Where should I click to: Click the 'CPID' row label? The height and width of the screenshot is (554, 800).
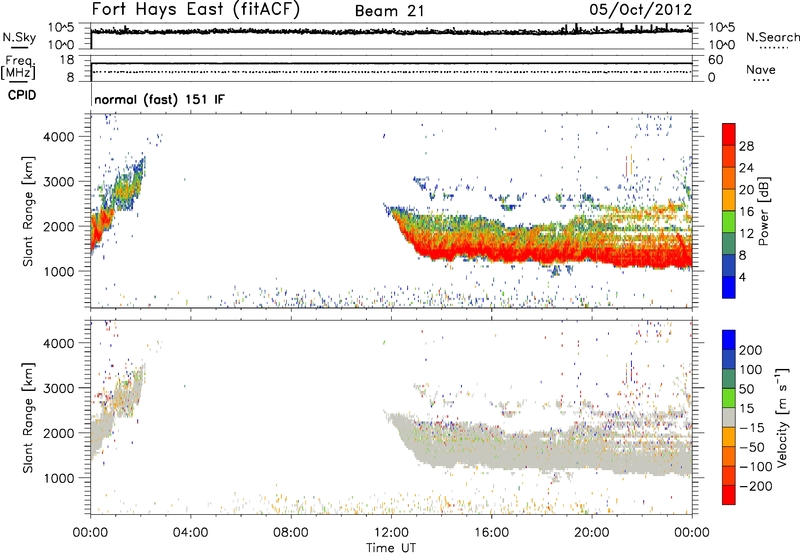pyautogui.click(x=22, y=95)
